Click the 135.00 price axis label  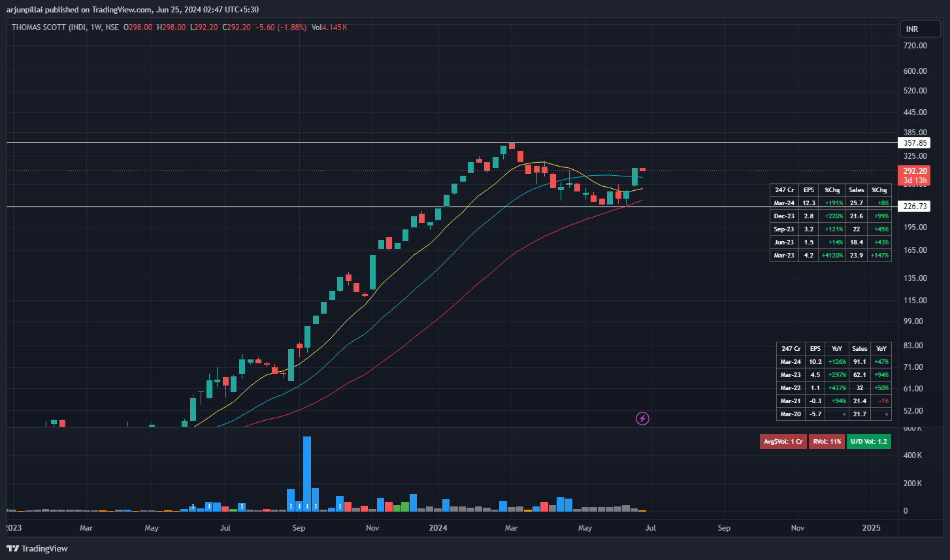(915, 278)
